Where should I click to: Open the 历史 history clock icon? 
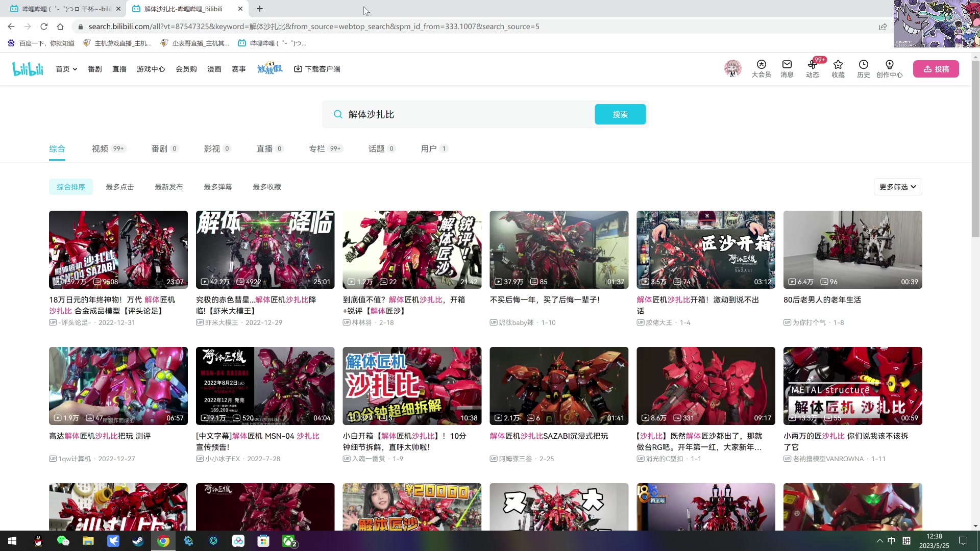click(863, 68)
